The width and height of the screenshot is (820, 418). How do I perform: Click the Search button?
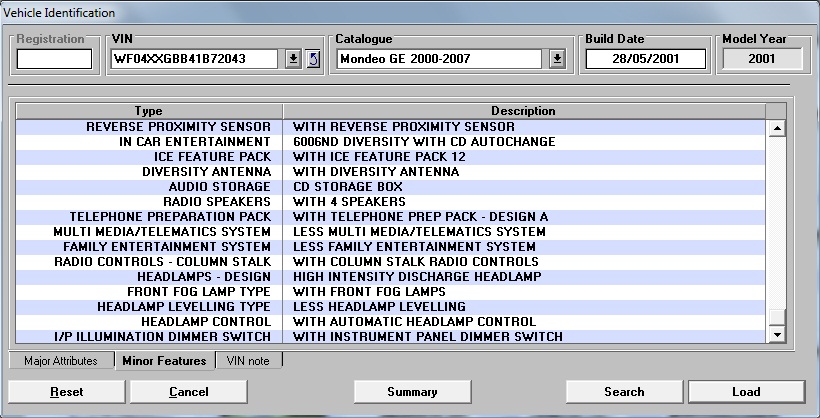[x=624, y=392]
